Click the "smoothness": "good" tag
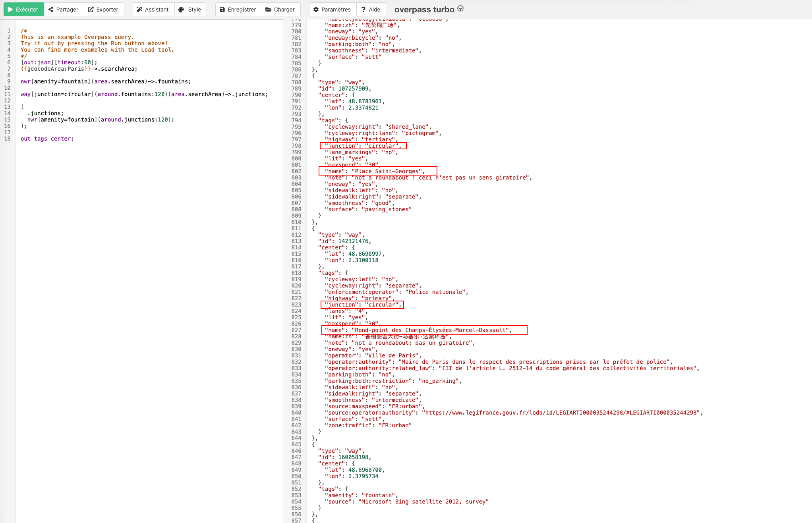The image size is (812, 523). click(360, 203)
